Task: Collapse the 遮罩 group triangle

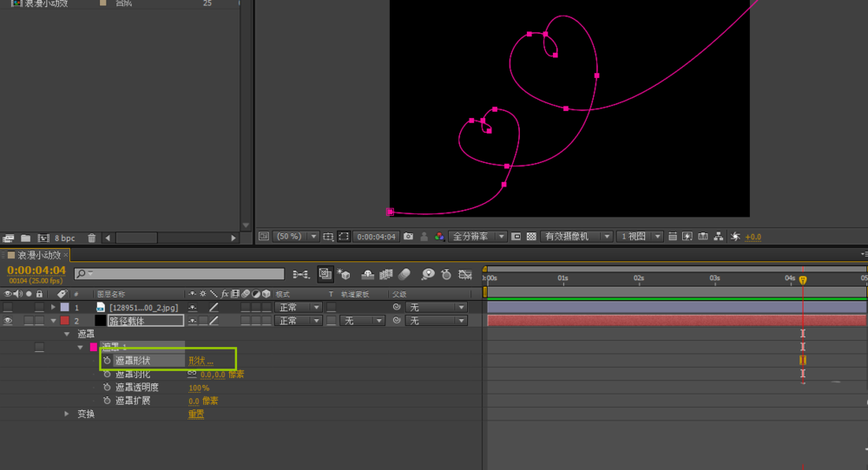Action: click(x=66, y=334)
